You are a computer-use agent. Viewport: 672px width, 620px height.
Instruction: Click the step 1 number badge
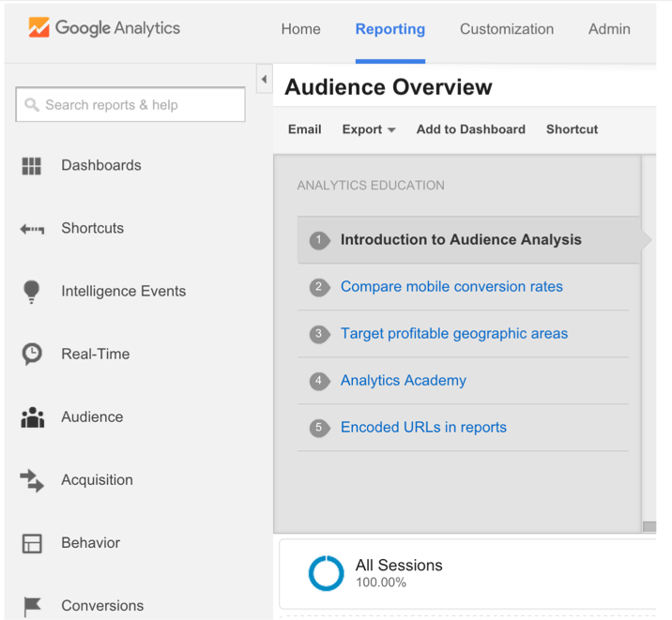click(319, 240)
